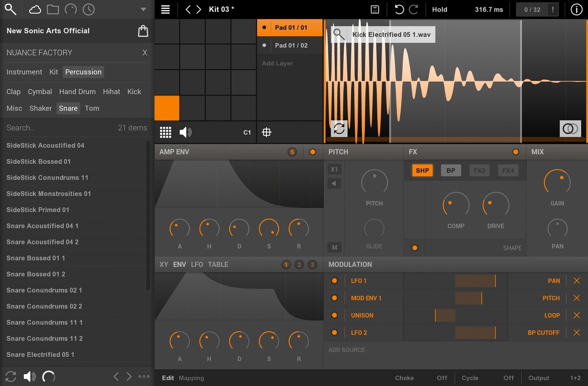The width and height of the screenshot is (588, 386).
Task: Open the cloud library icon
Action: click(x=35, y=10)
